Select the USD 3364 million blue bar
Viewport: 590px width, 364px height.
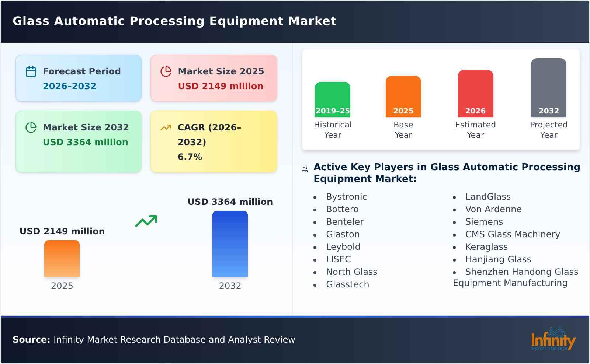click(x=230, y=243)
